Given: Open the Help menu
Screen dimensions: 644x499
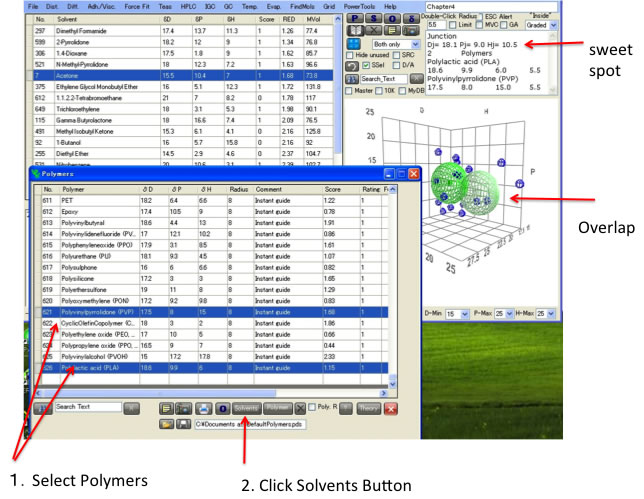Looking at the screenshot, I should (390, 7).
